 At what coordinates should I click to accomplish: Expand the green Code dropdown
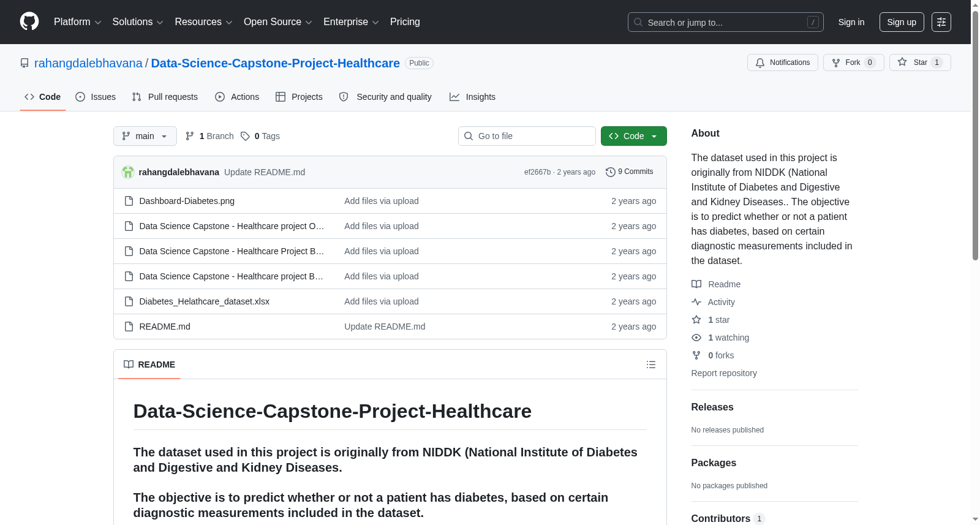[633, 136]
